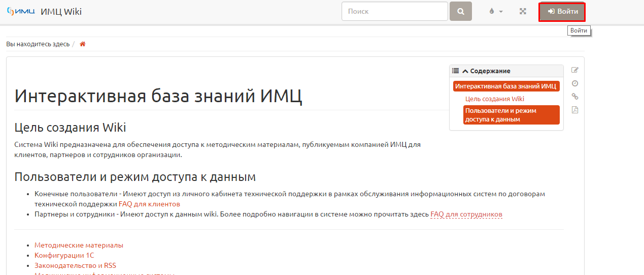Show backlinks with the chain icon
The height and width of the screenshot is (275, 644).
pyautogui.click(x=575, y=97)
